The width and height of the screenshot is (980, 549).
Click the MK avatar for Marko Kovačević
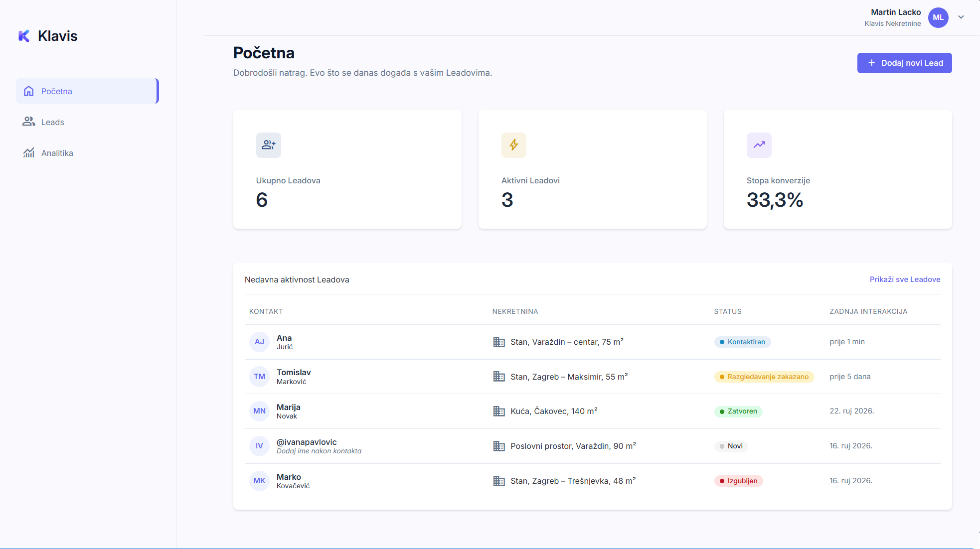point(259,481)
